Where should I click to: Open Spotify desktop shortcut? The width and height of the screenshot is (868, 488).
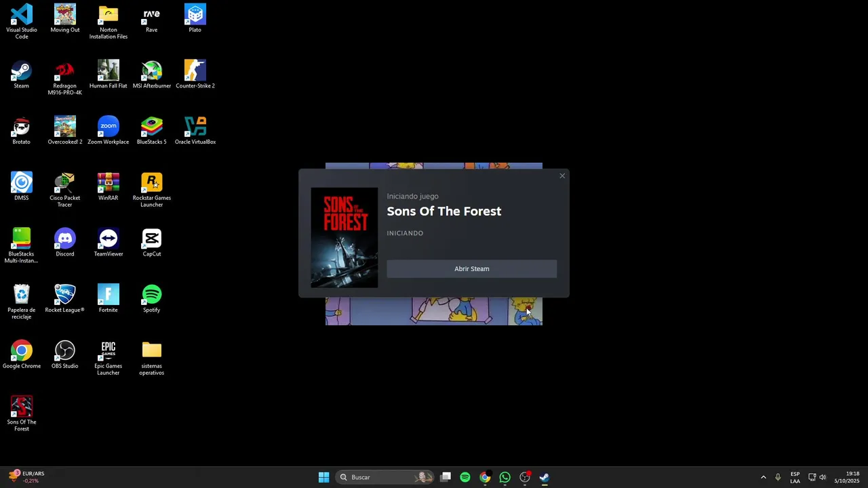(152, 298)
